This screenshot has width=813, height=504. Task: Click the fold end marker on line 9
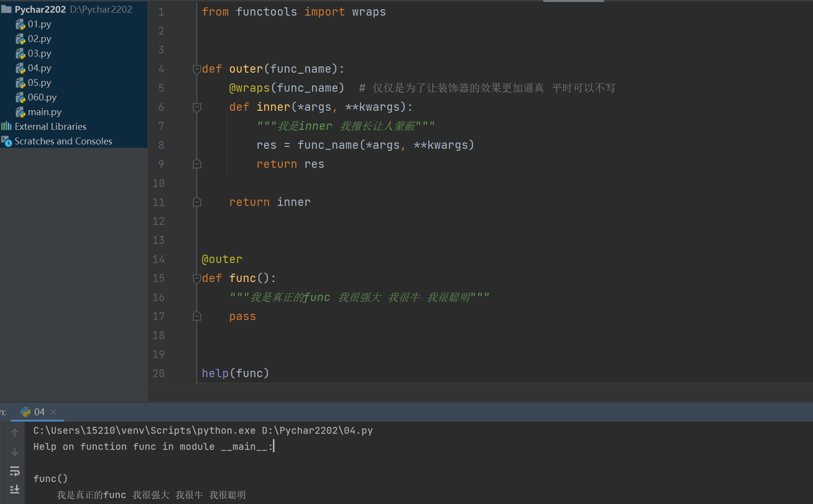click(197, 164)
